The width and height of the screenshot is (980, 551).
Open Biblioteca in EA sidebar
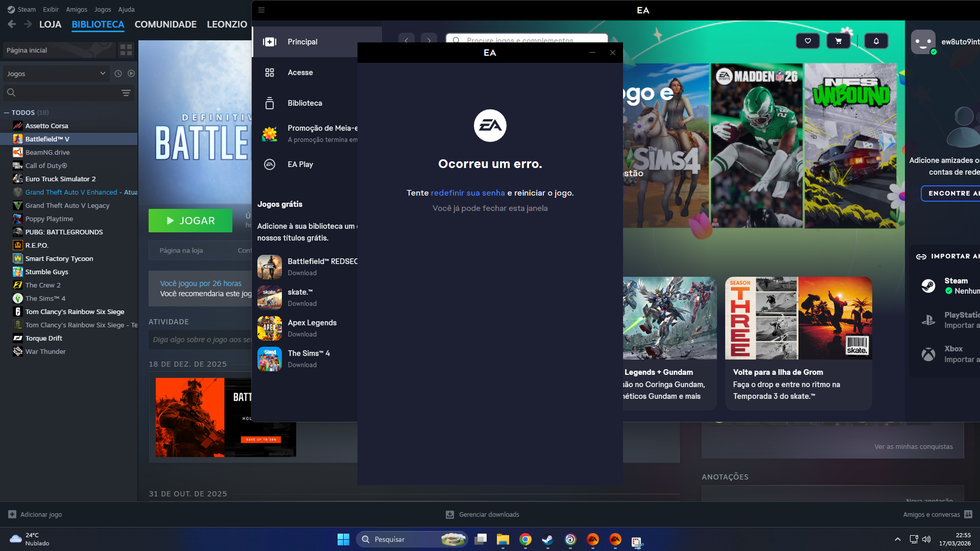(x=304, y=103)
